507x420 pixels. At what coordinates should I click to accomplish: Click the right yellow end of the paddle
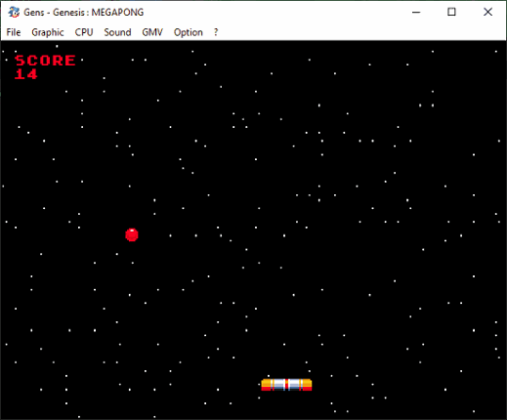click(307, 385)
